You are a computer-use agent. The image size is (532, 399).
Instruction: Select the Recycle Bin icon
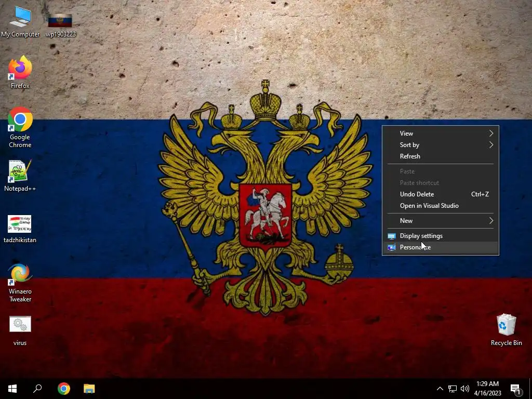(506, 330)
